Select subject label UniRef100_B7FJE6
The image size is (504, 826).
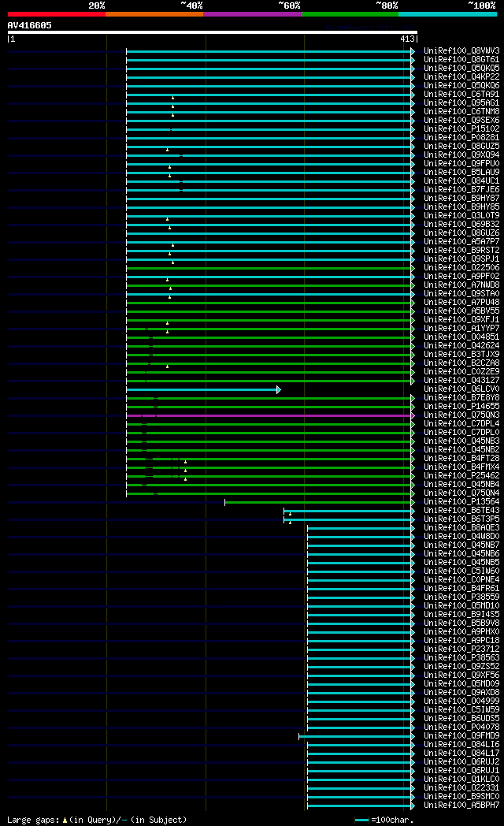click(461, 190)
